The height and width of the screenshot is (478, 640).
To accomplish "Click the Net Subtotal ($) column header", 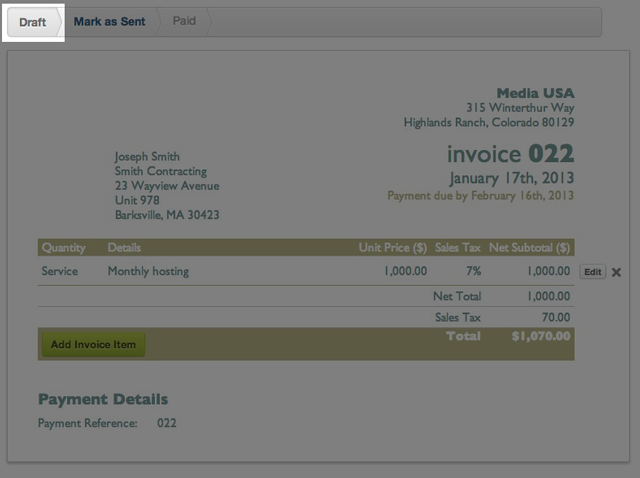I will [x=529, y=248].
